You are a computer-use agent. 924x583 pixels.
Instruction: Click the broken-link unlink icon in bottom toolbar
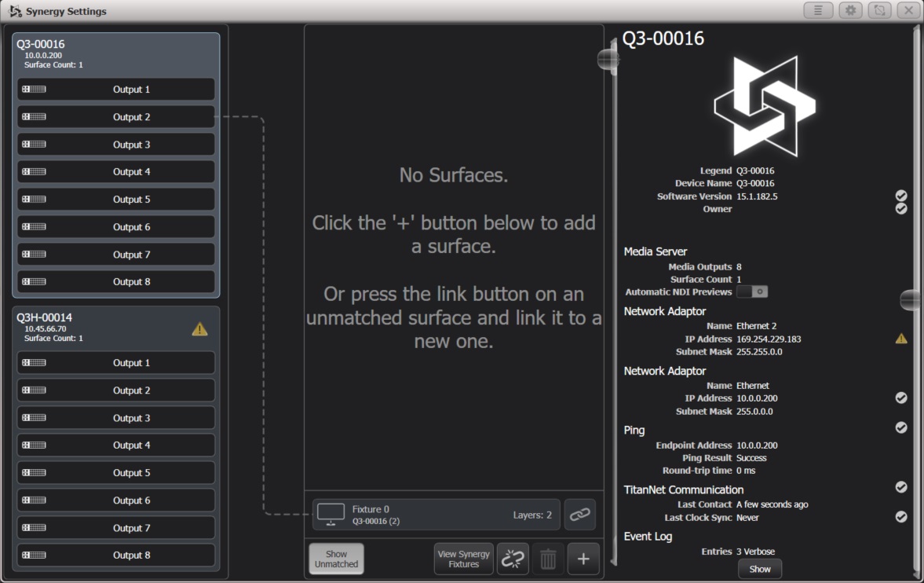pos(513,559)
